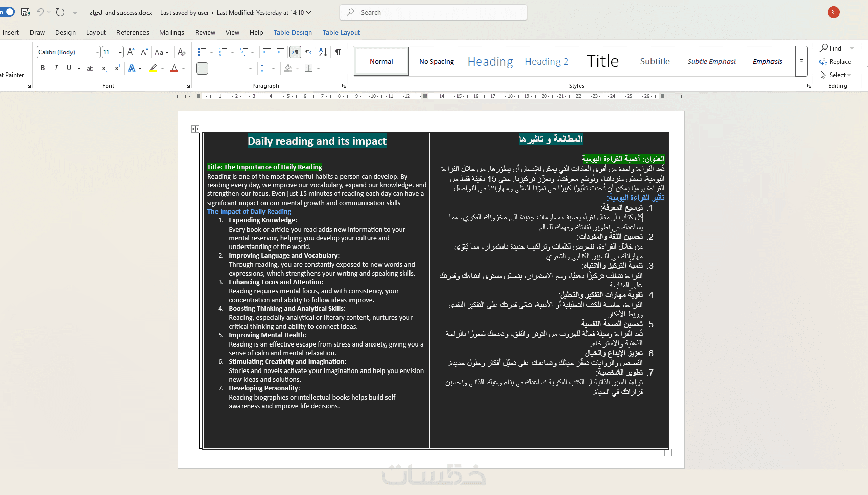Click the table move handle above the table
Image resolution: width=868 pixels, height=495 pixels.
point(195,129)
